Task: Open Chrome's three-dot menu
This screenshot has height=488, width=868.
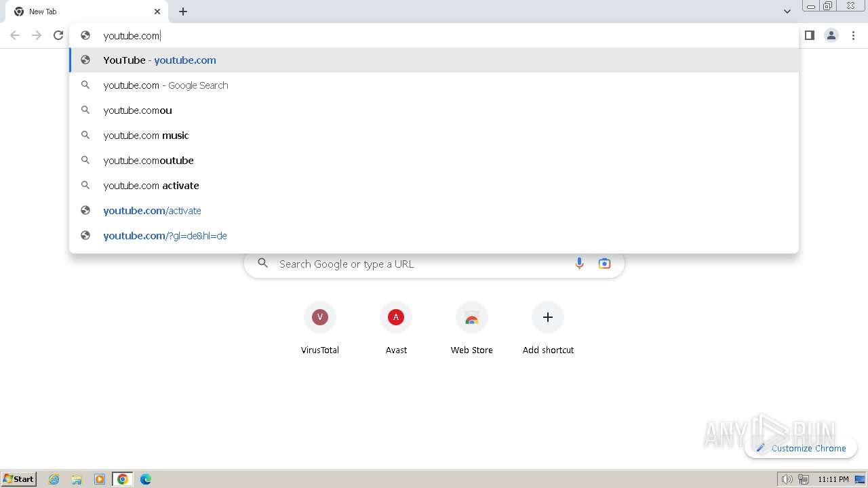Action: click(x=854, y=35)
